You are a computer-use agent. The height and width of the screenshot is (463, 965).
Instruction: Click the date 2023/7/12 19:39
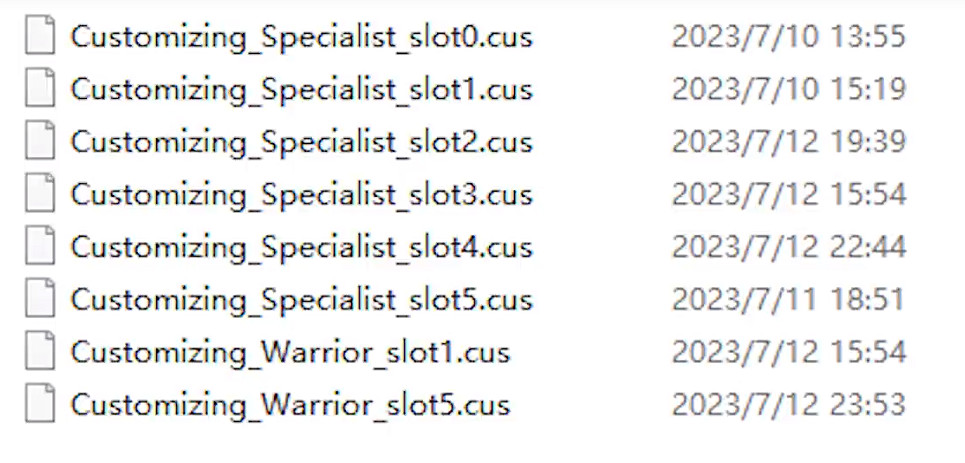(788, 142)
